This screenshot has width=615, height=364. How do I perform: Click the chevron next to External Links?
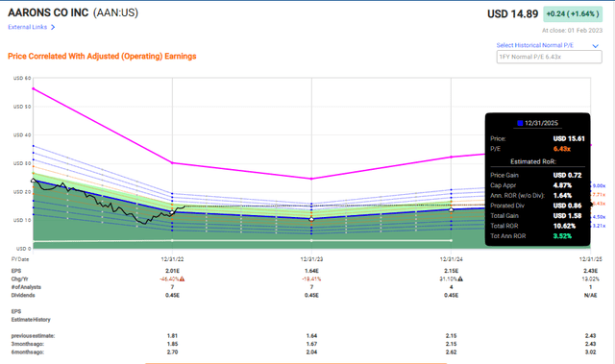53,27
